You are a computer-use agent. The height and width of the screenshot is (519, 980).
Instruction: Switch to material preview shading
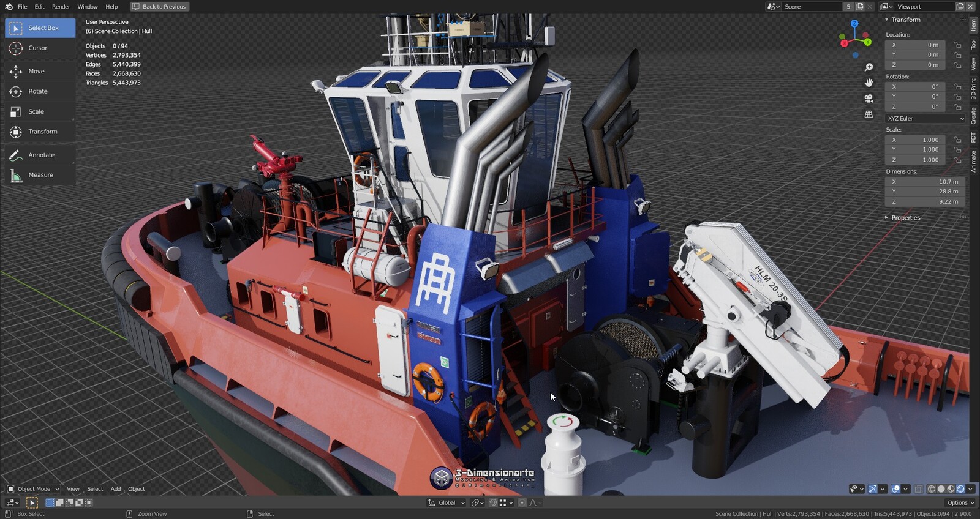pyautogui.click(x=951, y=489)
